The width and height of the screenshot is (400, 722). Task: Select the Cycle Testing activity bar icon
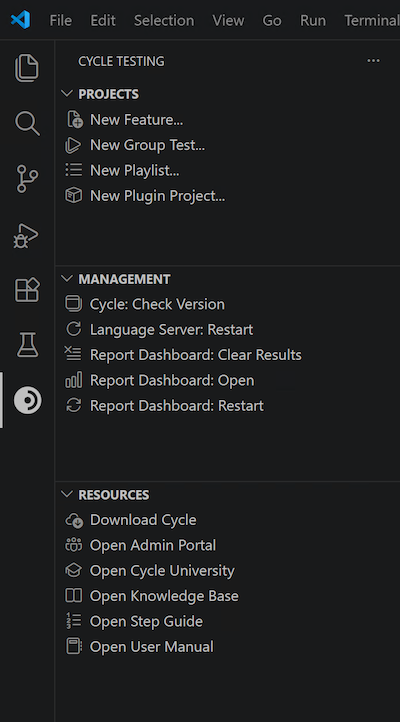(27, 400)
